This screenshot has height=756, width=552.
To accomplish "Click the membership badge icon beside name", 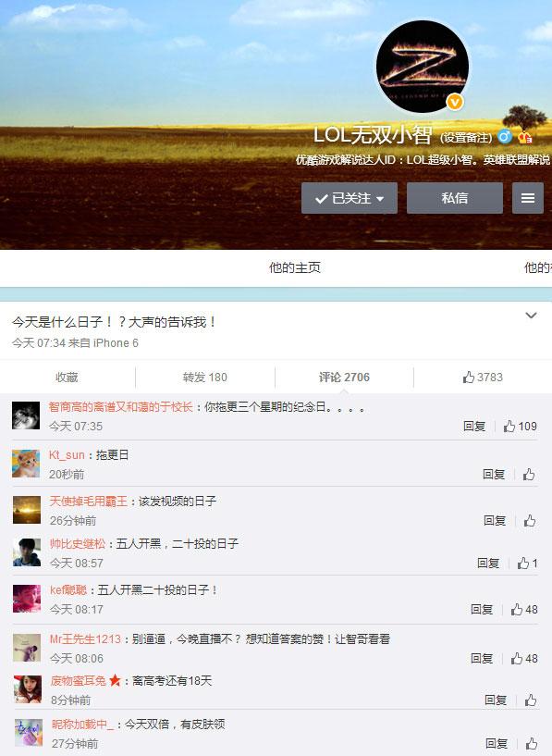I will (x=525, y=137).
